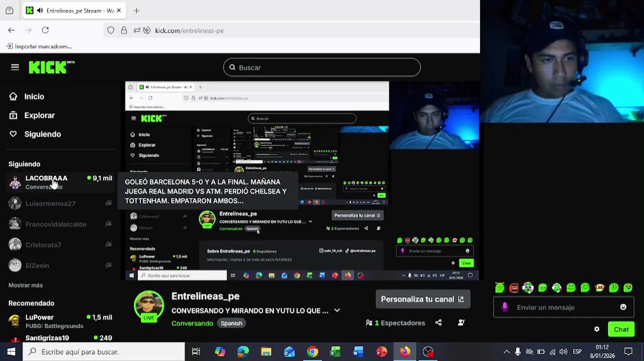Open the ESP input language switcher
This screenshot has width=644, height=361.
pyautogui.click(x=577, y=351)
